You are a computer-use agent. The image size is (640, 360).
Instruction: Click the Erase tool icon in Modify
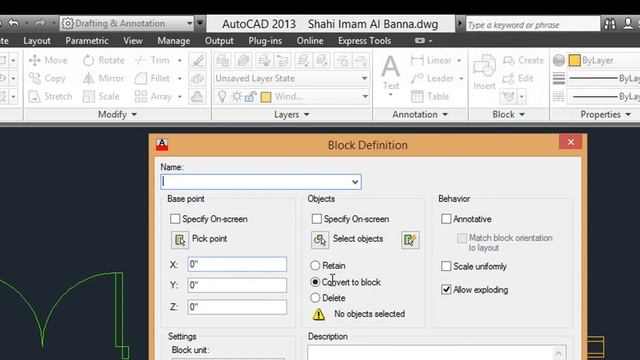point(198,60)
